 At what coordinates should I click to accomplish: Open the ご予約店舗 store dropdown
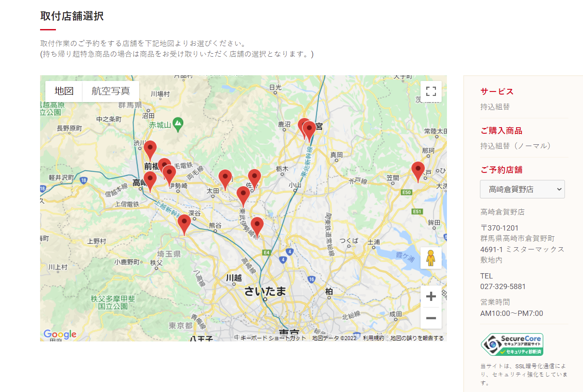[x=522, y=189]
